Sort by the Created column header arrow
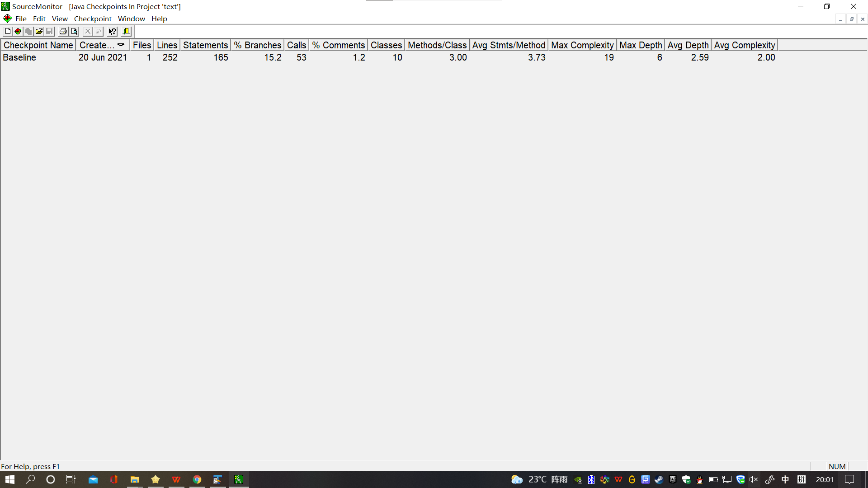The image size is (868, 488). tap(121, 45)
